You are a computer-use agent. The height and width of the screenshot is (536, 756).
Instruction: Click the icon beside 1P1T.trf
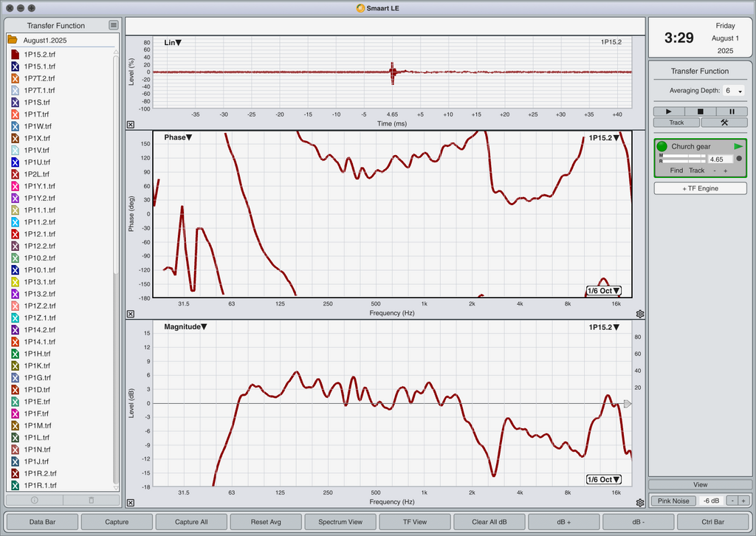pos(15,114)
